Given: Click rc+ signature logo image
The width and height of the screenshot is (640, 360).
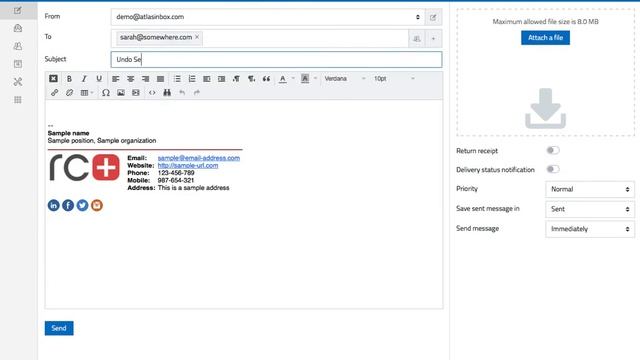Looking at the screenshot, I should 84,167.
